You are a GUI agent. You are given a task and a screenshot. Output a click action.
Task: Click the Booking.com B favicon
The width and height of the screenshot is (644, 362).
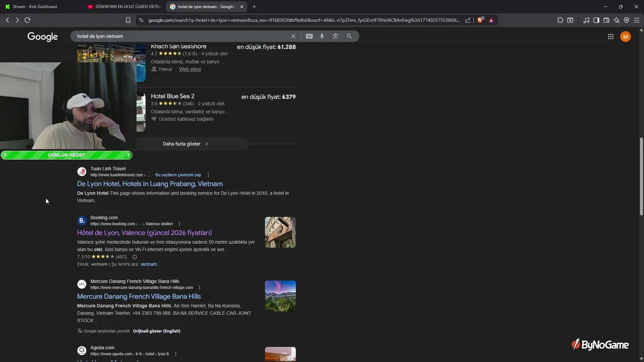click(x=82, y=220)
